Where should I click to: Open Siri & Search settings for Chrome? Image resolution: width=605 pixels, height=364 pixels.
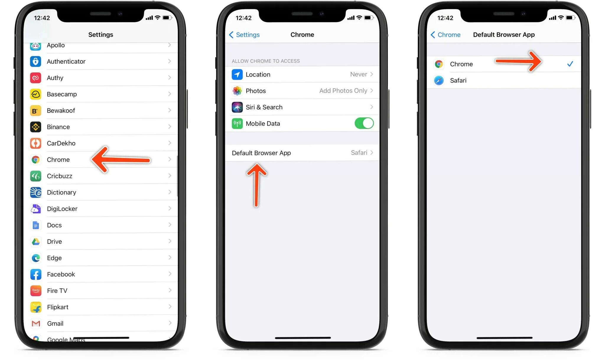coord(301,107)
